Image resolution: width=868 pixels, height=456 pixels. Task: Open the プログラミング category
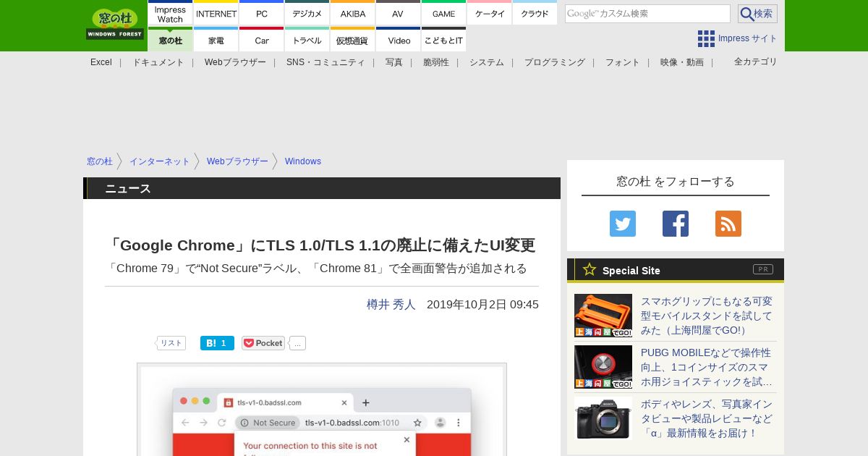pos(555,62)
